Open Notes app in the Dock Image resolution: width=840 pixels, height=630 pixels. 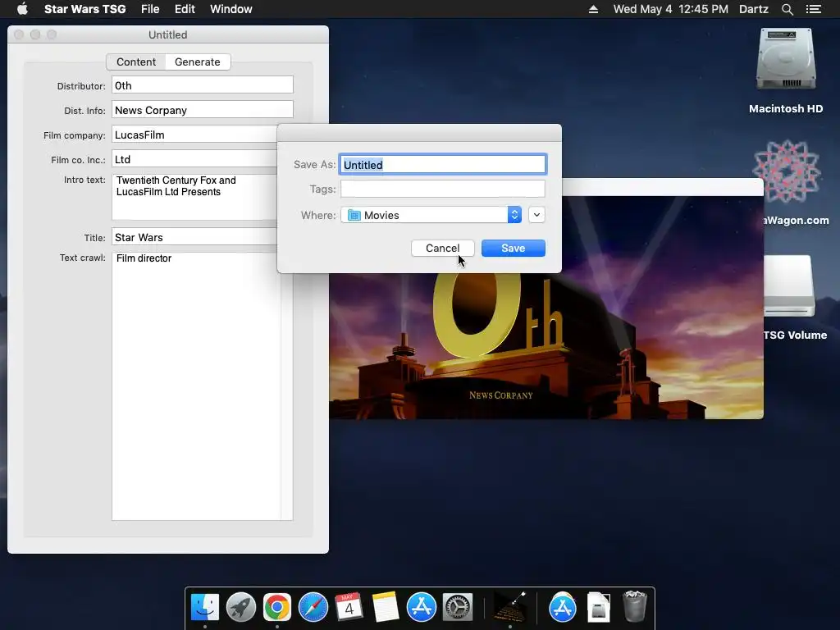(386, 608)
